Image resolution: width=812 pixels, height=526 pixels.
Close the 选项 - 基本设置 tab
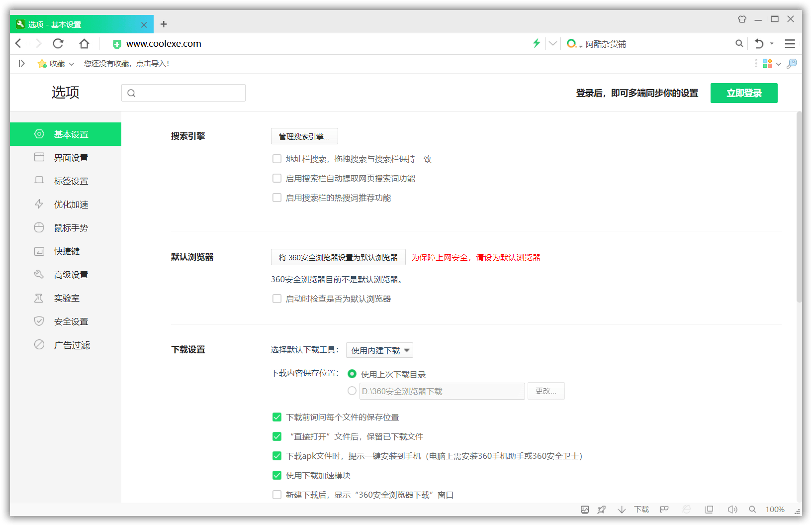tap(144, 24)
